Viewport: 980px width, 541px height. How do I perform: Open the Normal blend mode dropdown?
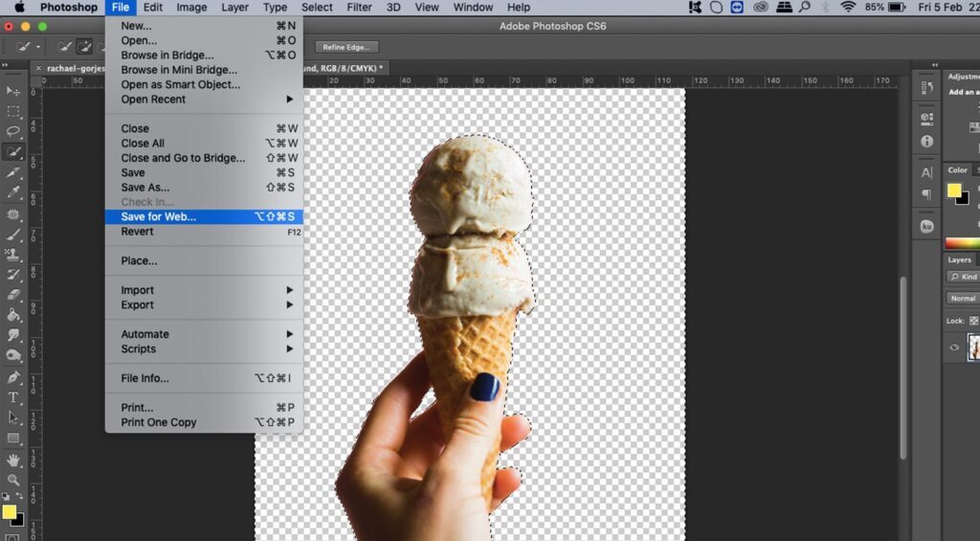pos(963,299)
